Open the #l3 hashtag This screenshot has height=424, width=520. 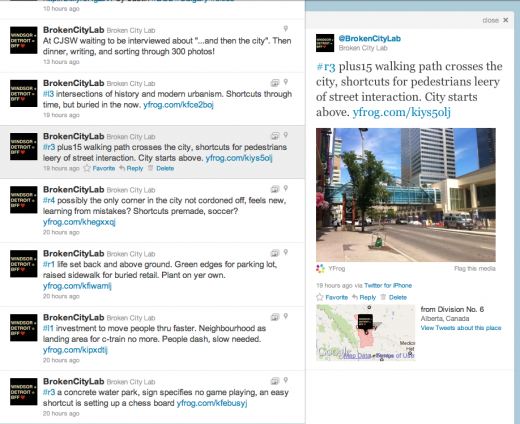click(x=48, y=94)
